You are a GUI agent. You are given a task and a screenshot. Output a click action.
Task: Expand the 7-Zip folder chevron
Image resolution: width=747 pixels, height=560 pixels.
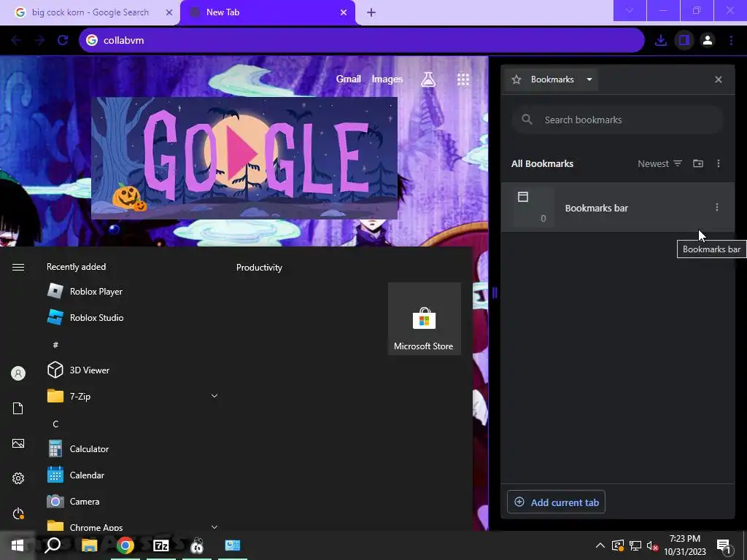(214, 396)
